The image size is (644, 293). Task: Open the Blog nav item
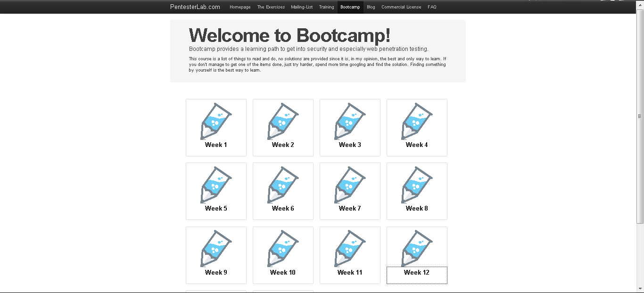pyautogui.click(x=371, y=7)
